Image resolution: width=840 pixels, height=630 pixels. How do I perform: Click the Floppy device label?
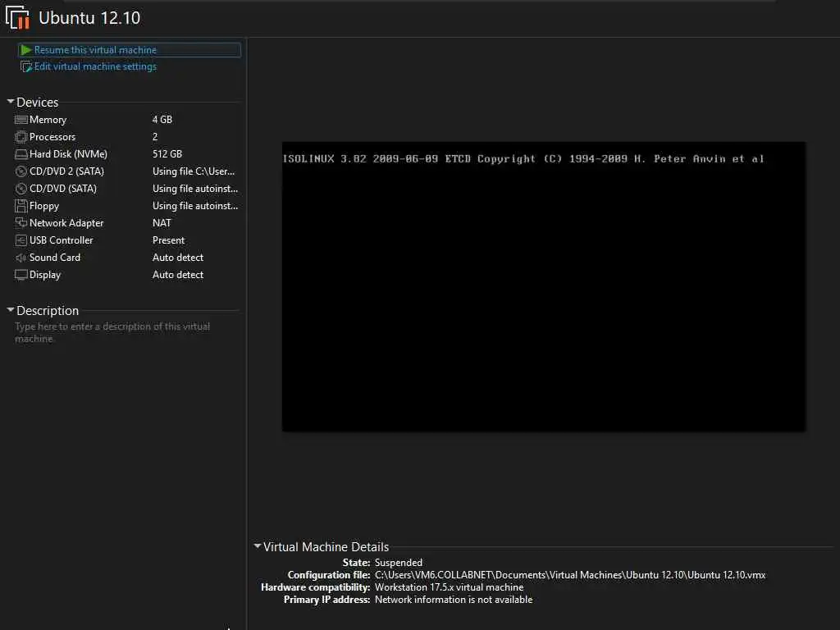tap(44, 206)
